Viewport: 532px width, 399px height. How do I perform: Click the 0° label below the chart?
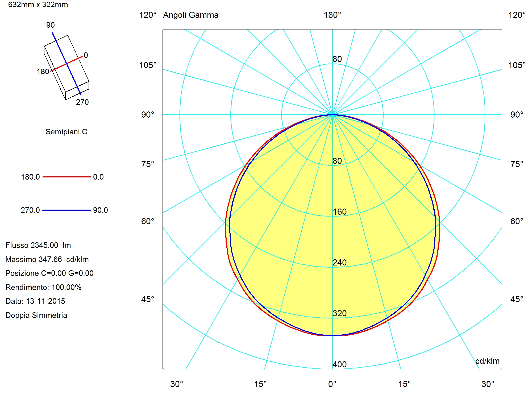click(x=332, y=384)
